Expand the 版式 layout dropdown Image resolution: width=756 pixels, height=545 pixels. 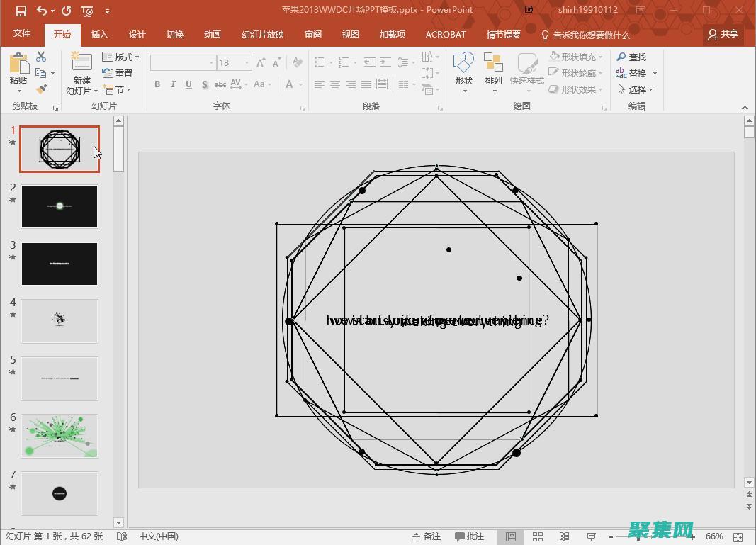(x=121, y=57)
